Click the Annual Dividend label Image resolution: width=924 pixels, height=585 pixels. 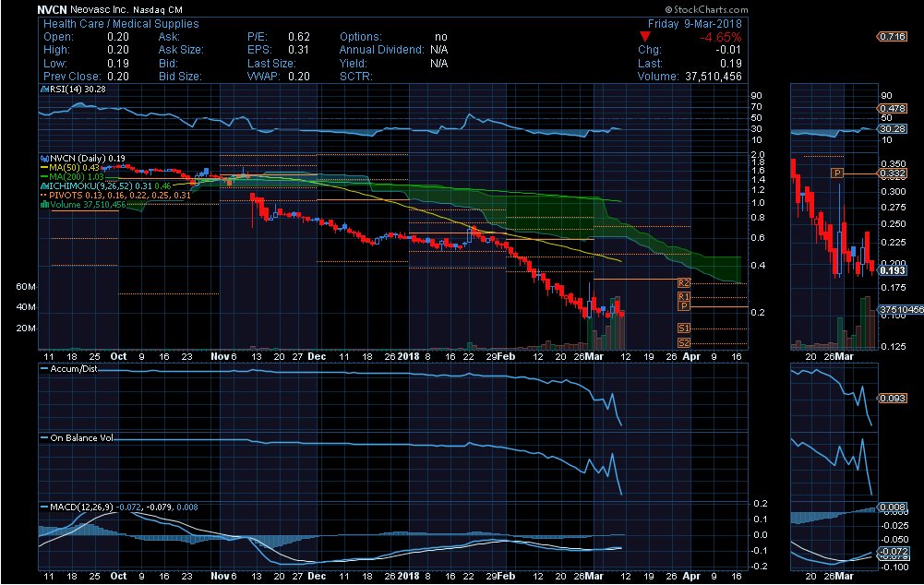tap(381, 50)
